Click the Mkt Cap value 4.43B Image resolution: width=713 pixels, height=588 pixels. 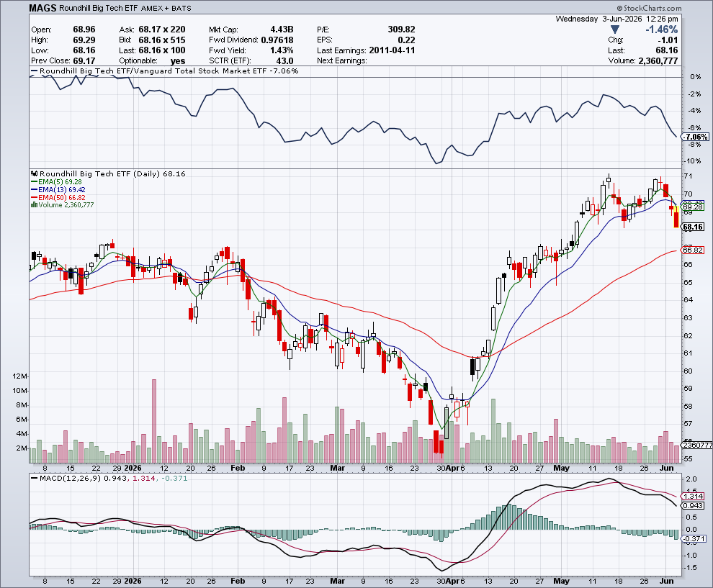(282, 30)
